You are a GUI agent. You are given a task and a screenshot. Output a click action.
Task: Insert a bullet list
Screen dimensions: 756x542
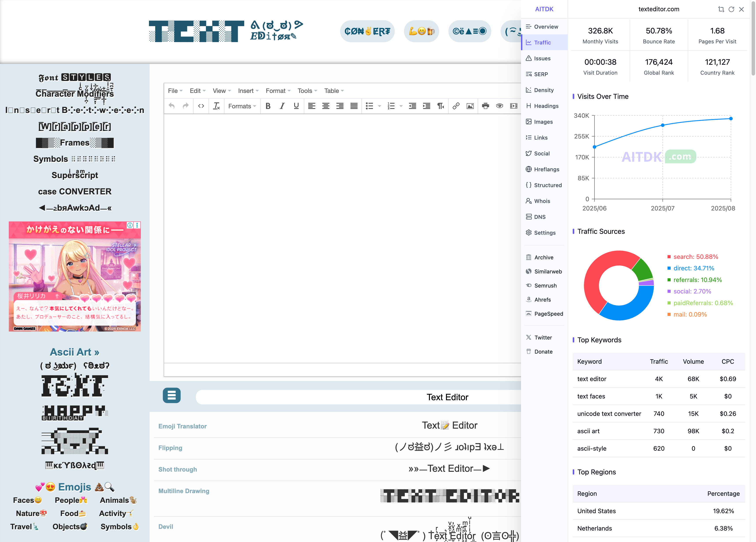click(369, 106)
